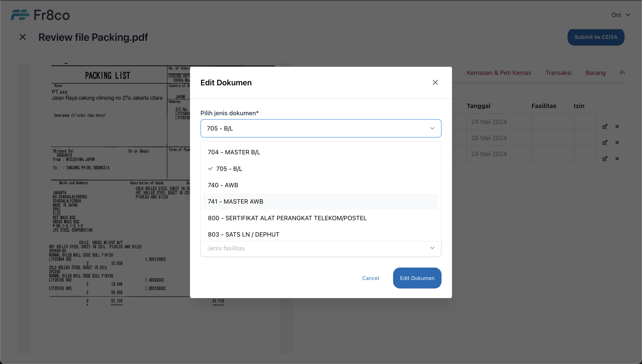Open the Oni user menu

click(x=621, y=15)
